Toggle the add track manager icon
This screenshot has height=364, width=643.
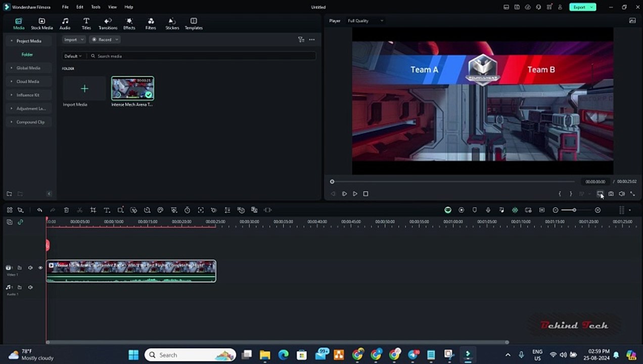[9, 222]
